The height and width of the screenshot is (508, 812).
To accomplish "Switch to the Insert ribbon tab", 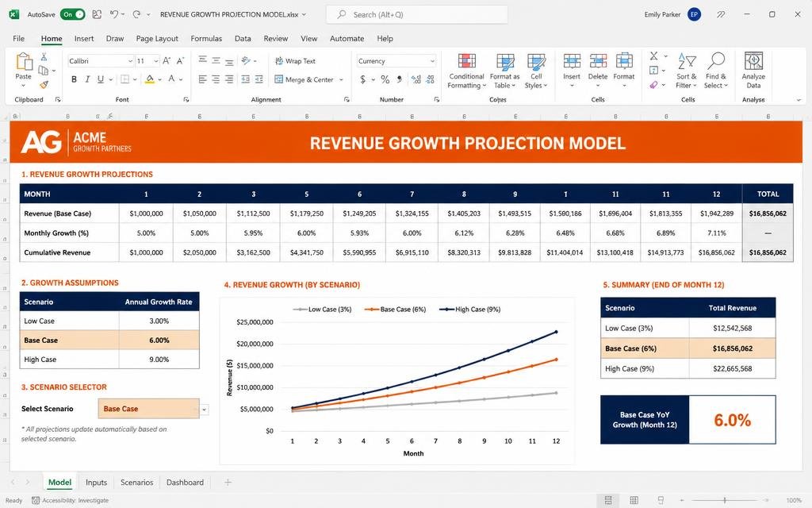I will pyautogui.click(x=84, y=38).
